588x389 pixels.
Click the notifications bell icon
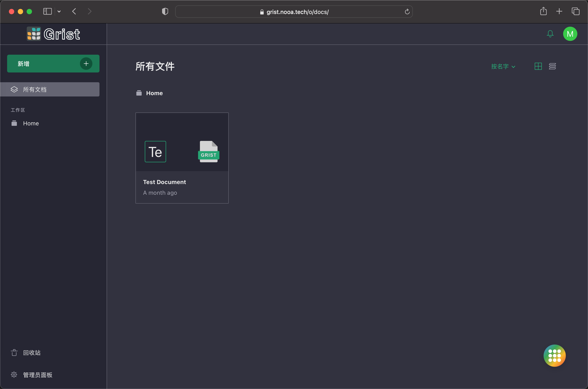point(550,34)
